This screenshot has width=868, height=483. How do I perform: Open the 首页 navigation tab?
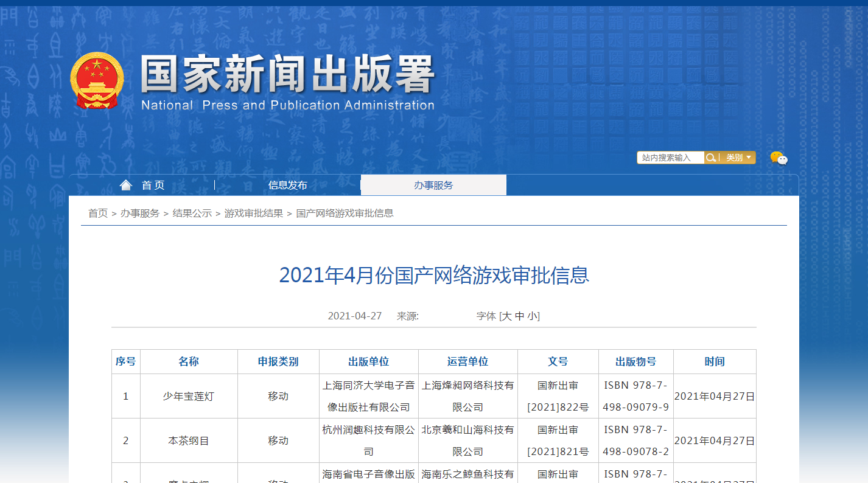(x=153, y=186)
